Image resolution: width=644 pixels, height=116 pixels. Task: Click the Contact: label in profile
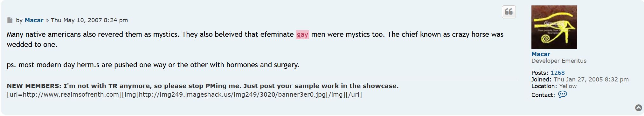(x=543, y=95)
